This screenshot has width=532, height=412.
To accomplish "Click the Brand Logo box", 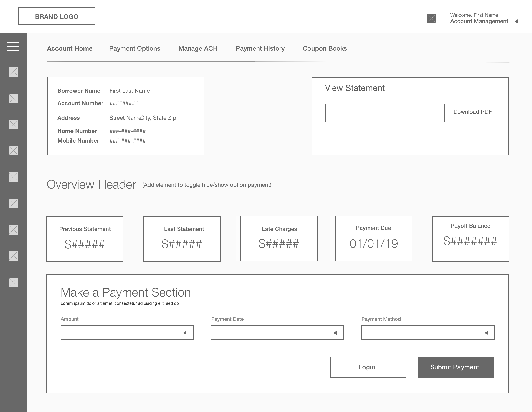I will coord(57,16).
